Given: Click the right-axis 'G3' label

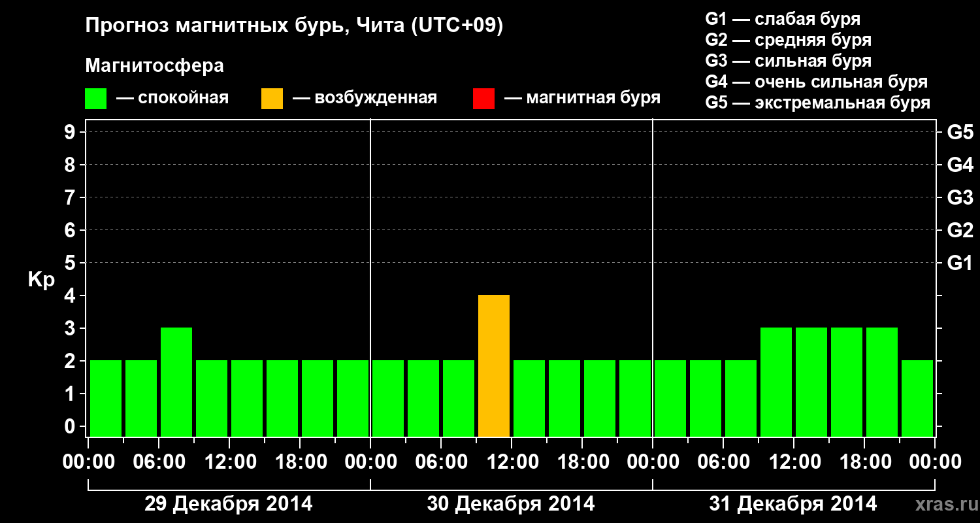Looking at the screenshot, I should pyautogui.click(x=960, y=197).
